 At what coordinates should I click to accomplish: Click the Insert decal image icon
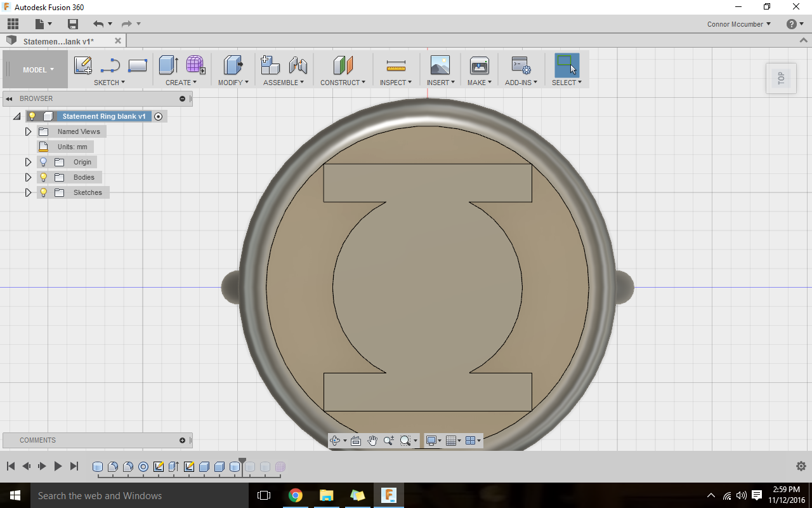440,65
